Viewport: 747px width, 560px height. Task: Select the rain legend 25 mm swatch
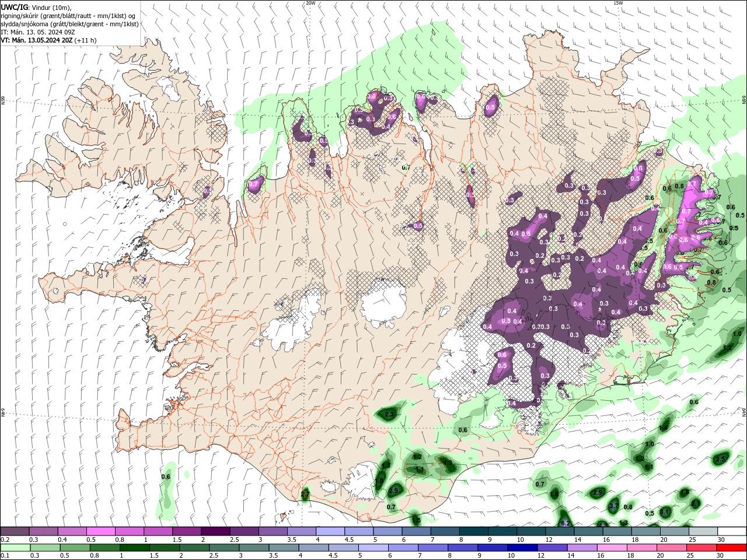[x=701, y=548]
